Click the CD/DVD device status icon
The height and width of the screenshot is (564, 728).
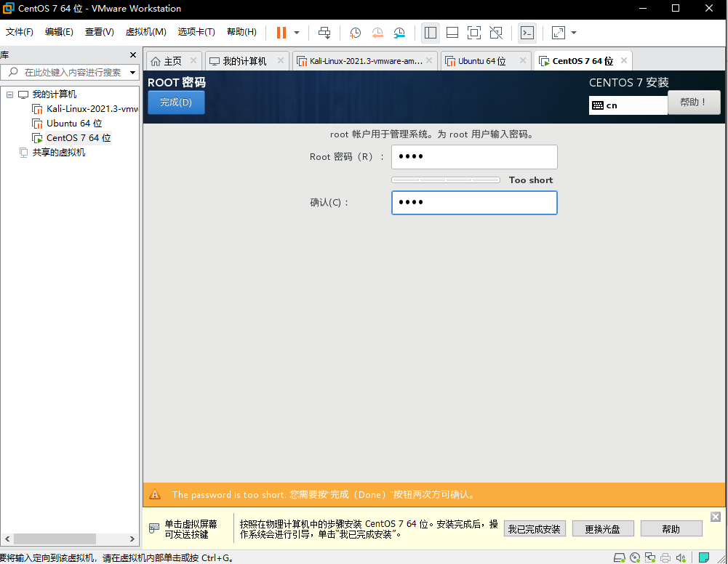coord(635,557)
